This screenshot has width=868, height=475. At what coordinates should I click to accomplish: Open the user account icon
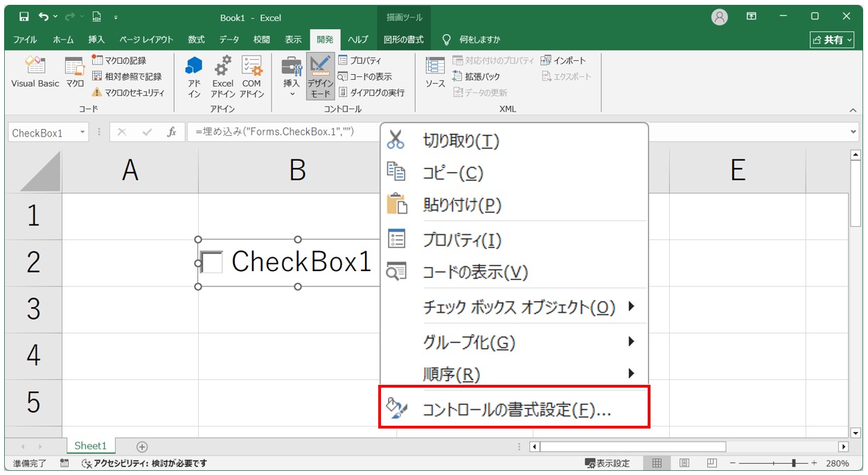tap(720, 17)
